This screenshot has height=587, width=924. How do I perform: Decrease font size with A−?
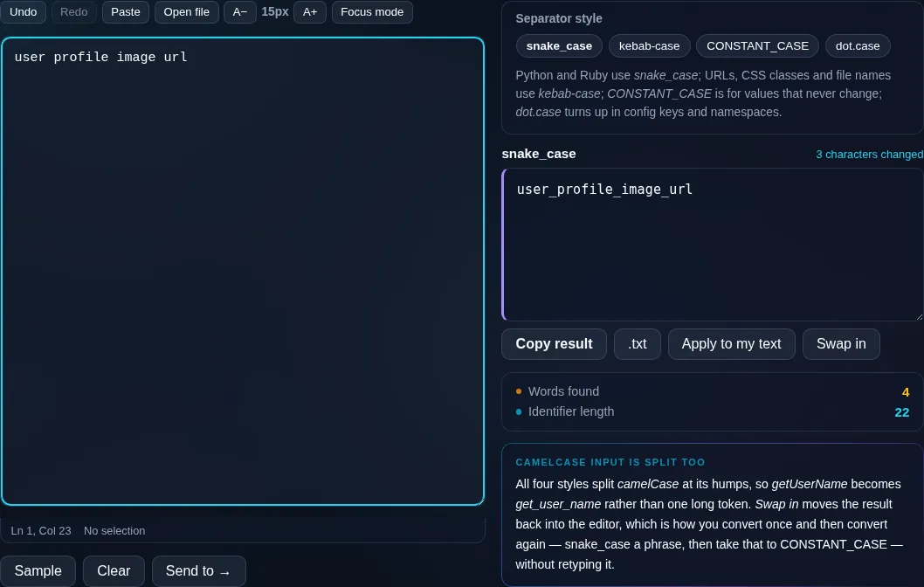(240, 11)
